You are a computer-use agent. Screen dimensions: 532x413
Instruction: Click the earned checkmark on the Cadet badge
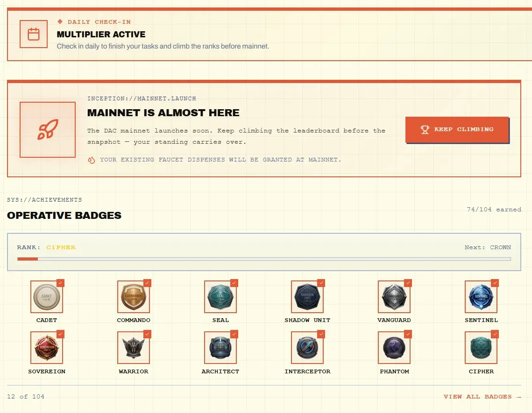pyautogui.click(x=60, y=283)
